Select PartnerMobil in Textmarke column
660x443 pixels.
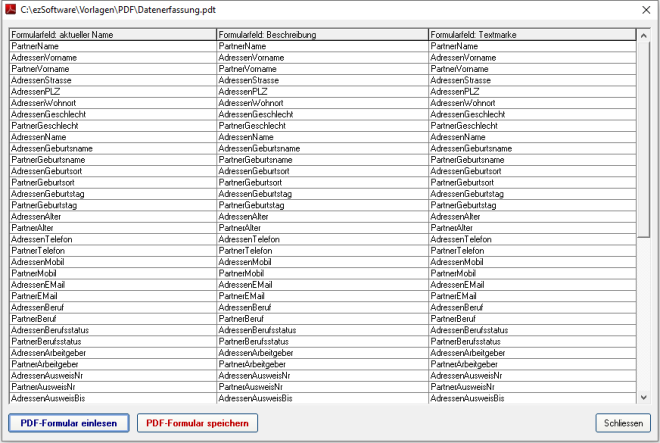point(532,274)
